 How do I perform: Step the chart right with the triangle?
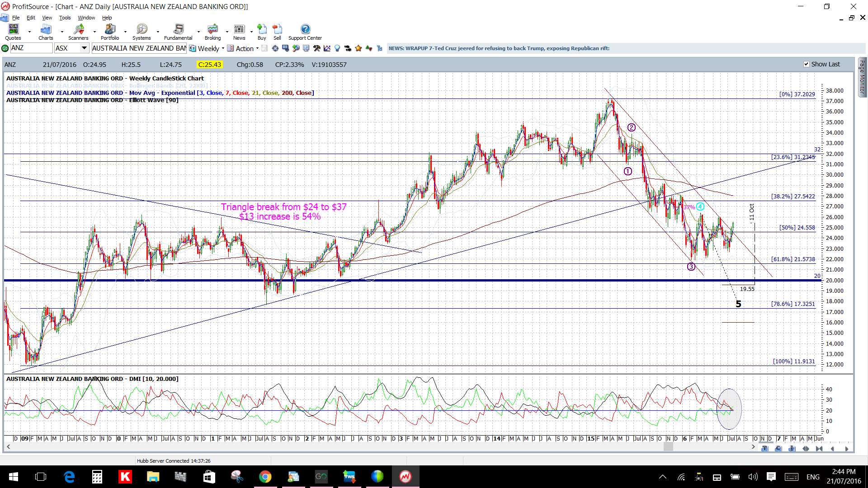(x=846, y=449)
